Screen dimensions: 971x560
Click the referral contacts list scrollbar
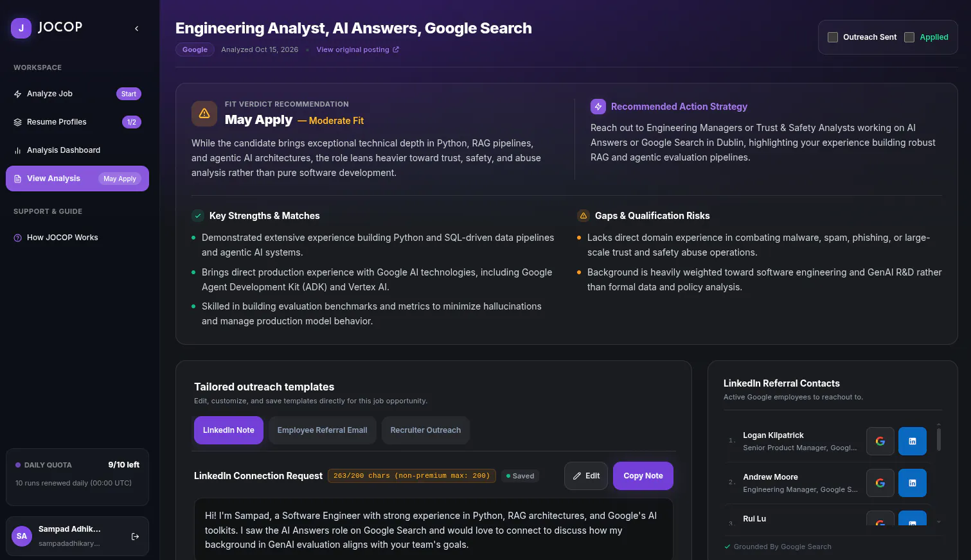[939, 439]
